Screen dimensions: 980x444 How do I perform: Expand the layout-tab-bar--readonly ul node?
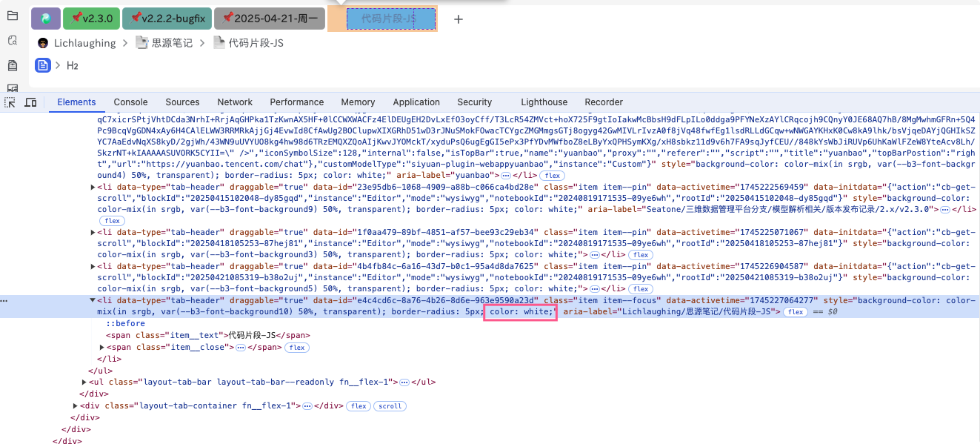click(84, 382)
